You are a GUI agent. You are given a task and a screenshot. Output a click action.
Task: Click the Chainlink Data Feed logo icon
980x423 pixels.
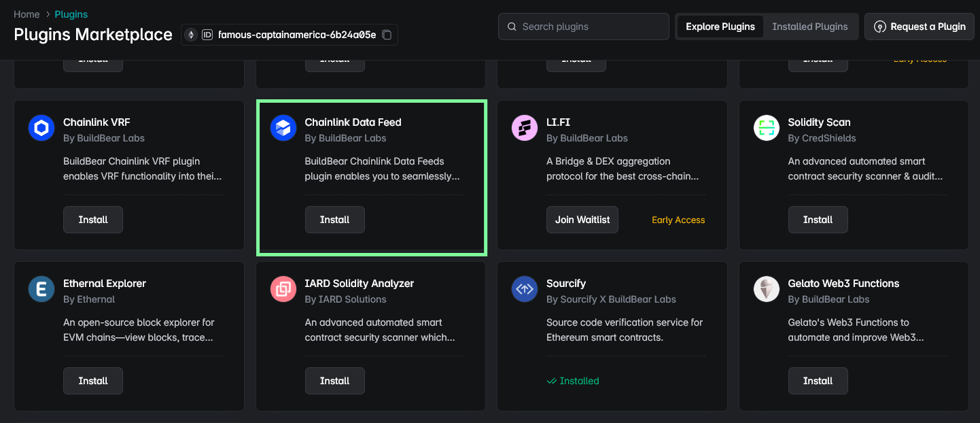(x=283, y=128)
